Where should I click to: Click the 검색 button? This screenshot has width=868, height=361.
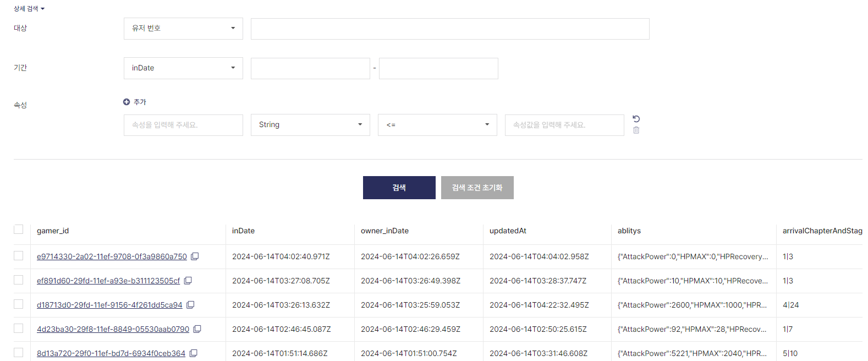pyautogui.click(x=399, y=188)
